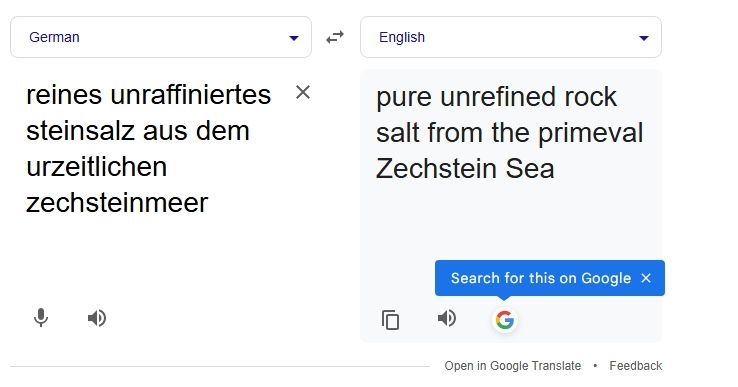This screenshot has width=738, height=387.
Task: Listen to the German source text
Action: 97,318
